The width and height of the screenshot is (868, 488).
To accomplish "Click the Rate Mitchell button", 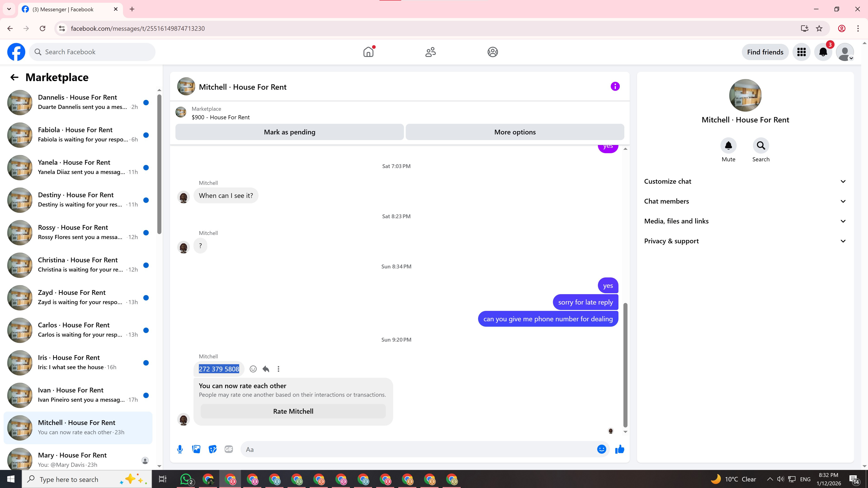I will tap(293, 411).
